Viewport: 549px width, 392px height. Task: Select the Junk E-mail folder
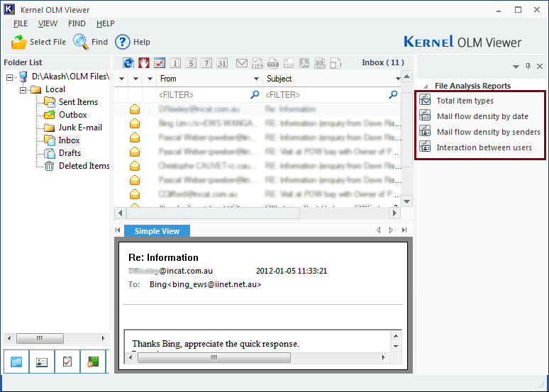(80, 128)
